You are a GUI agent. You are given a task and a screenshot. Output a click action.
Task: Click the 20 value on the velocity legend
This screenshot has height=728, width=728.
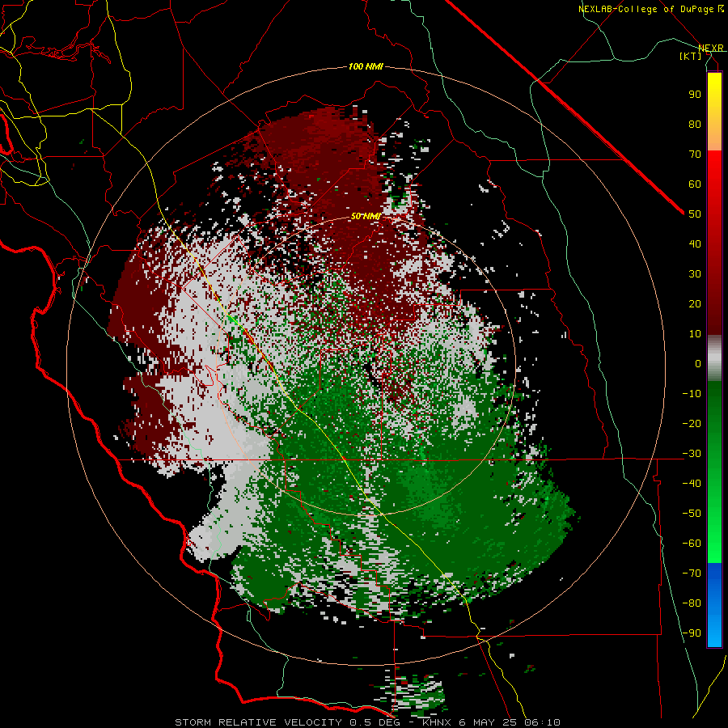pyautogui.click(x=695, y=303)
